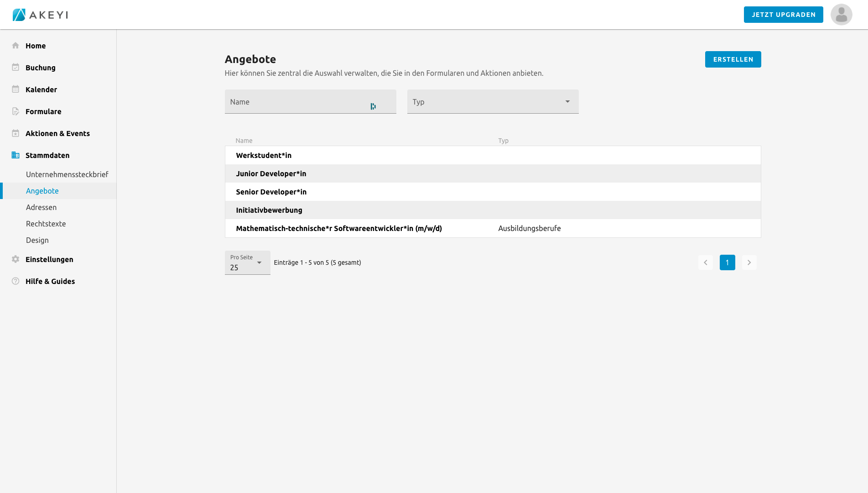This screenshot has width=868, height=493.
Task: Click Jetzt Upgraden button
Action: (x=783, y=15)
